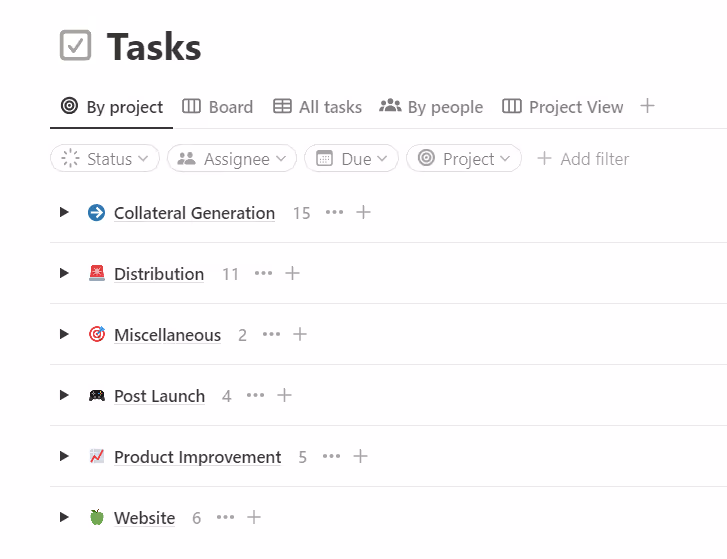The image size is (727, 559).
Task: Add a task to Collateral Generation with plus
Action: click(364, 212)
